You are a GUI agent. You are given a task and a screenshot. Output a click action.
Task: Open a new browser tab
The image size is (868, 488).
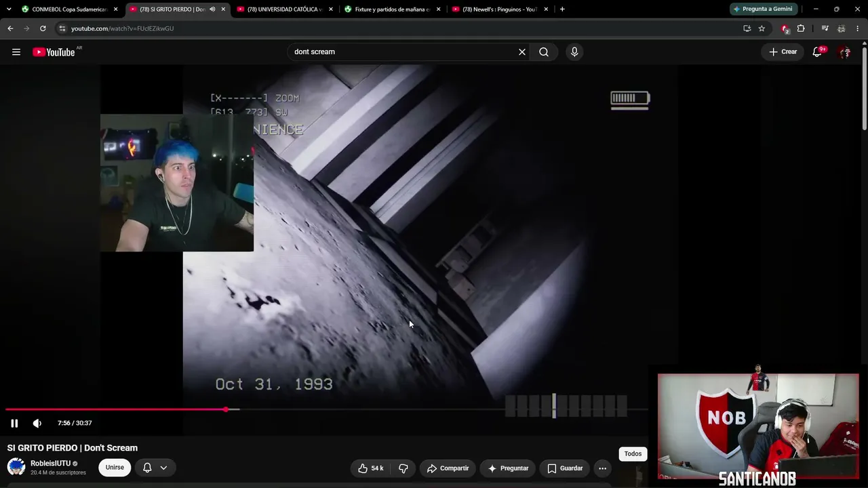(x=562, y=9)
